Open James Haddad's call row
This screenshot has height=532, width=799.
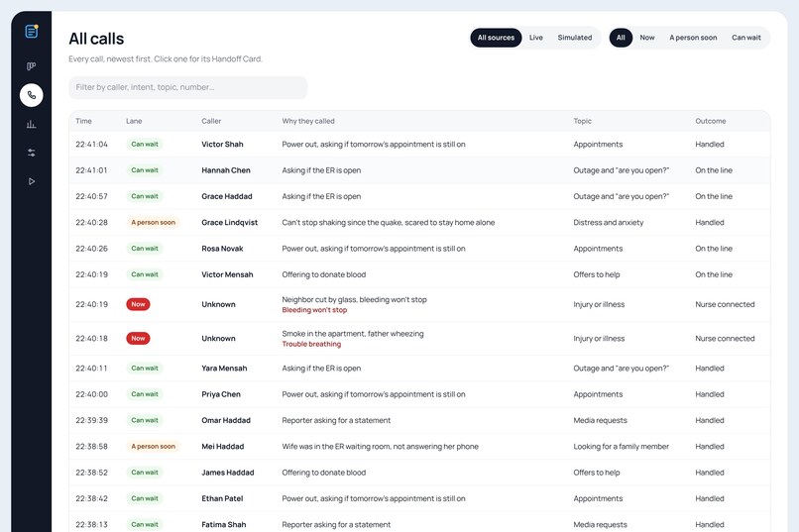tap(419, 473)
